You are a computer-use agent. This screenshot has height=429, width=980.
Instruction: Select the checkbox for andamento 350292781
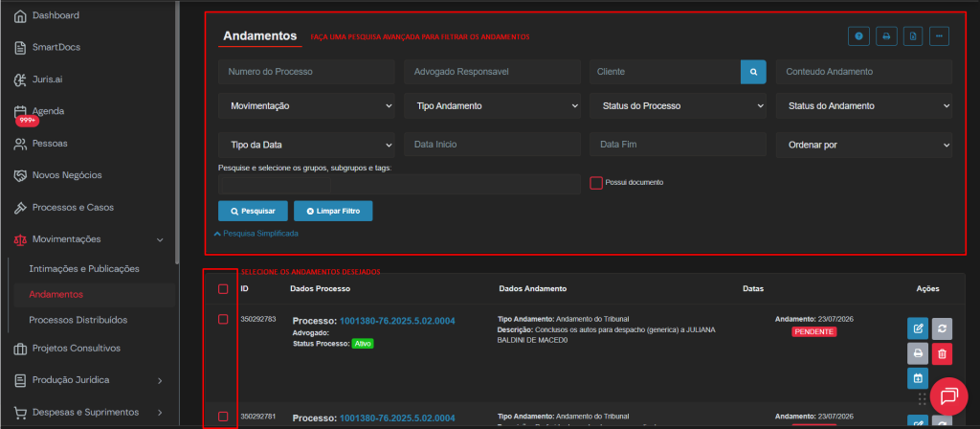click(x=223, y=417)
